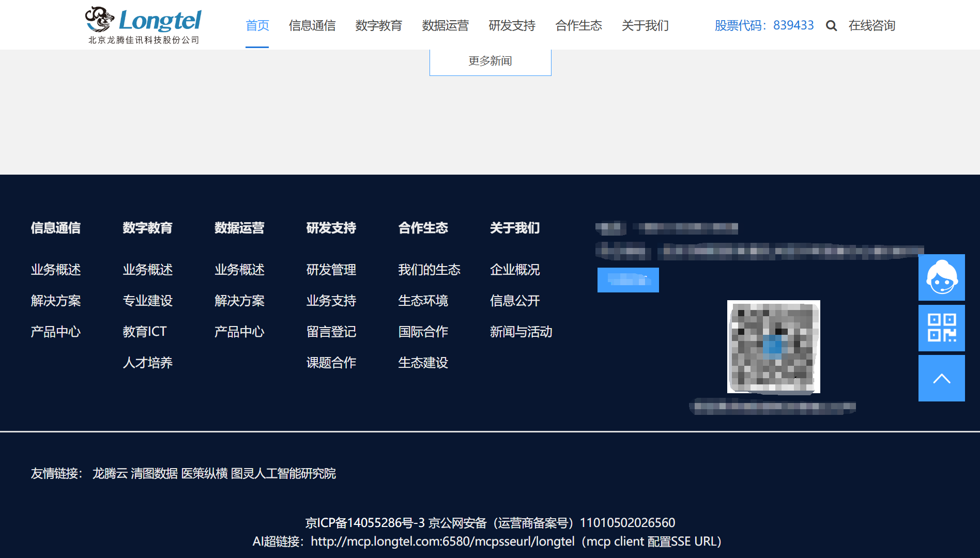This screenshot has width=980, height=558.
Task: Open the 信息公开 footer link
Action: [x=515, y=301]
